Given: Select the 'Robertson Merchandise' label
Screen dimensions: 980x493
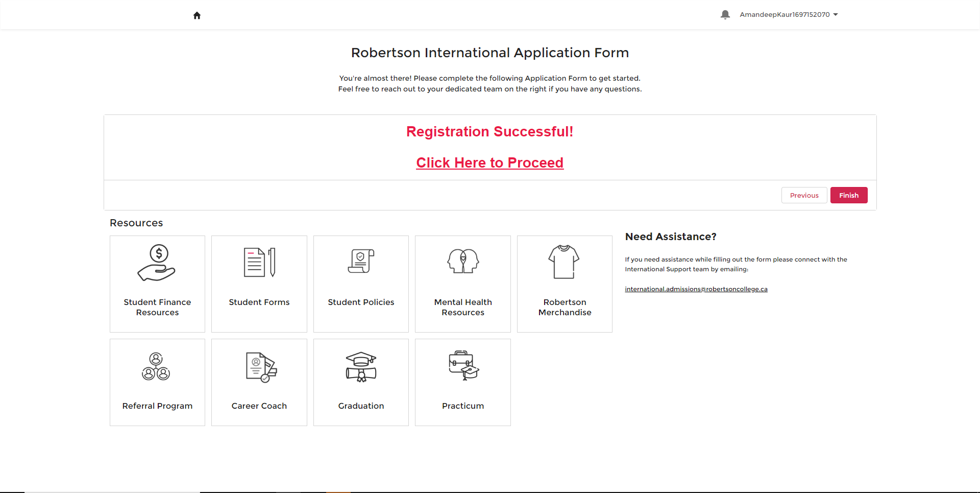Looking at the screenshot, I should tap(565, 307).
